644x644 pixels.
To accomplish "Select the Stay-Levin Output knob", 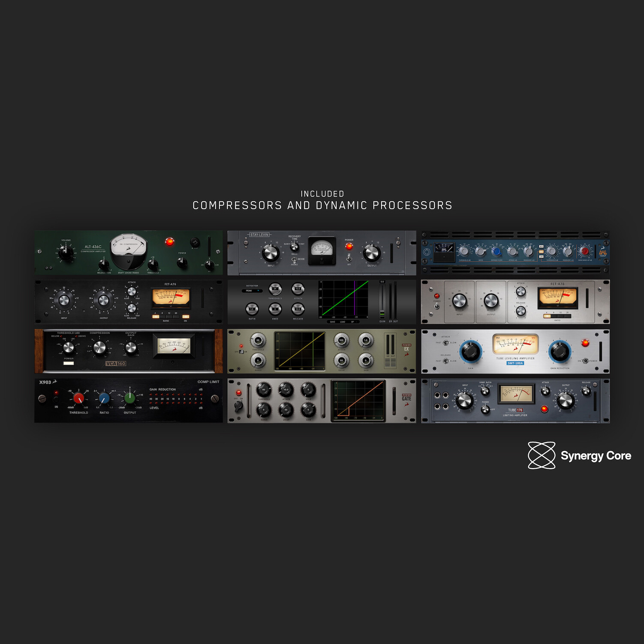I will pos(372,254).
